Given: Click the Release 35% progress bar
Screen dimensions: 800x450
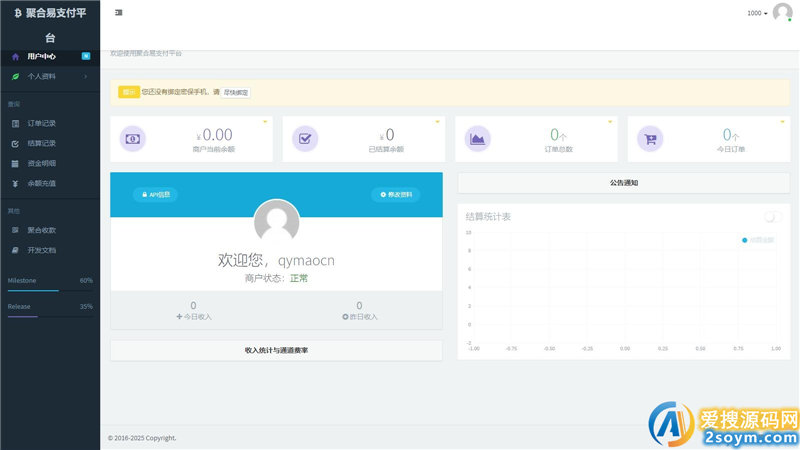Looking at the screenshot, I should click(x=50, y=316).
